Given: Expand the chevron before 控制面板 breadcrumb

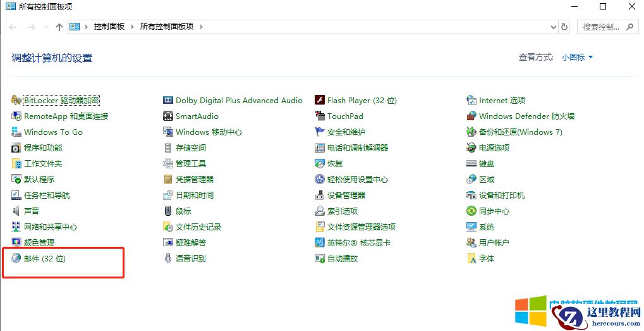Looking at the screenshot, I should click(x=86, y=27).
